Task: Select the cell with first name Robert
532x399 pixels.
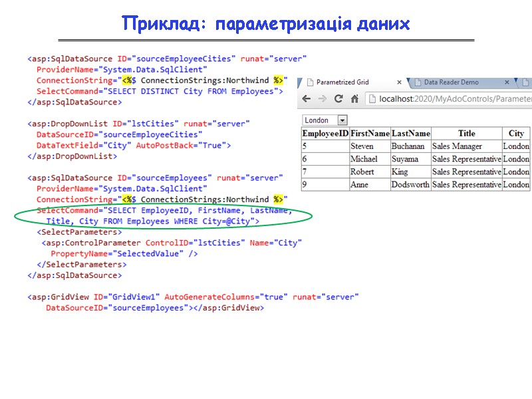Action: click(x=370, y=172)
